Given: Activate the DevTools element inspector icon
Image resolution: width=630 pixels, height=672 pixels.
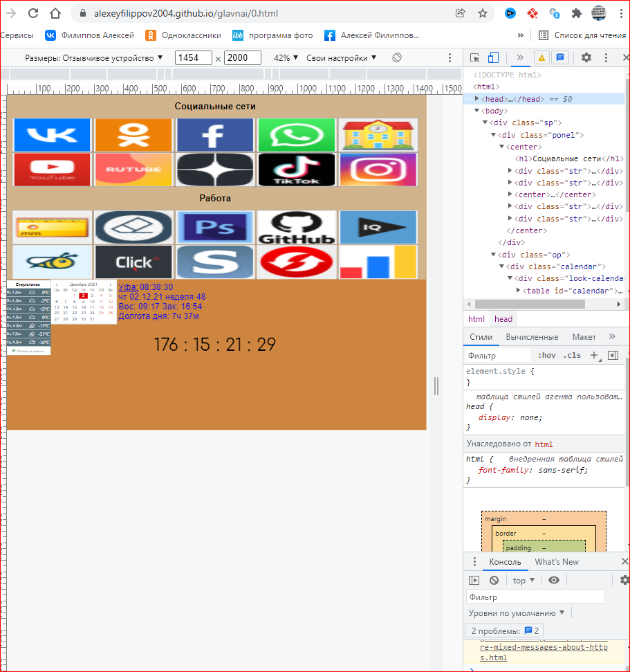Looking at the screenshot, I should (474, 58).
